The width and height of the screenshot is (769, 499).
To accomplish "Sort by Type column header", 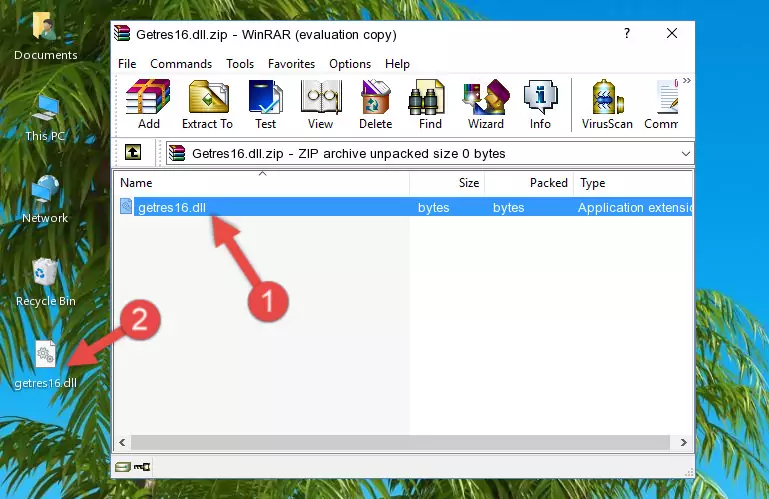I will [633, 183].
